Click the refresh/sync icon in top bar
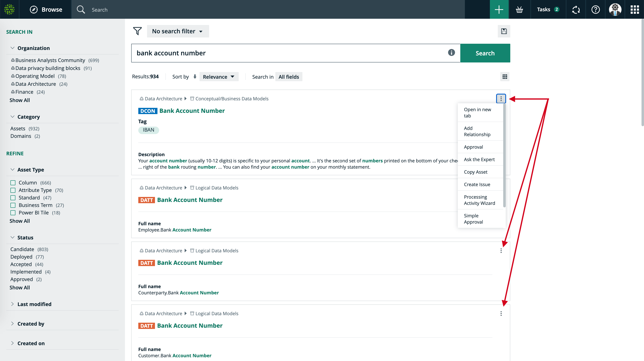The height and width of the screenshot is (361, 644). 576,10
